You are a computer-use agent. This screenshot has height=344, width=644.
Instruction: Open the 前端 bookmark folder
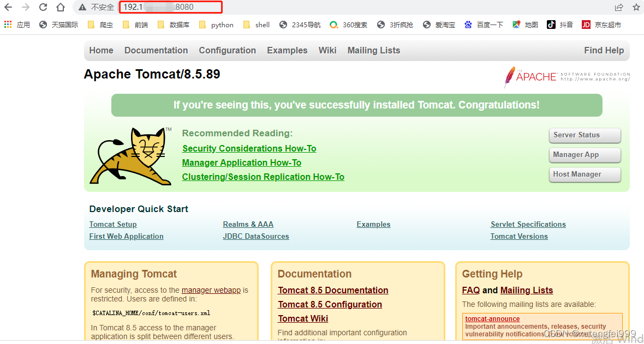(x=135, y=25)
